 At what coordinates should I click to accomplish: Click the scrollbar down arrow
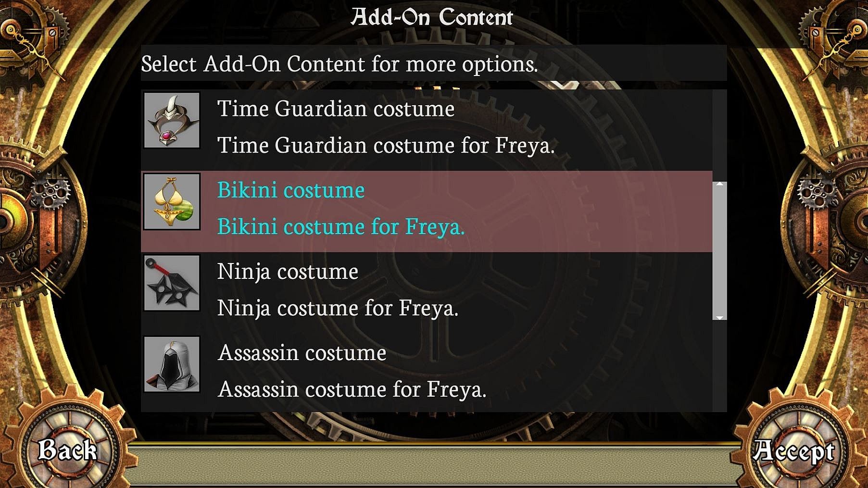point(719,317)
